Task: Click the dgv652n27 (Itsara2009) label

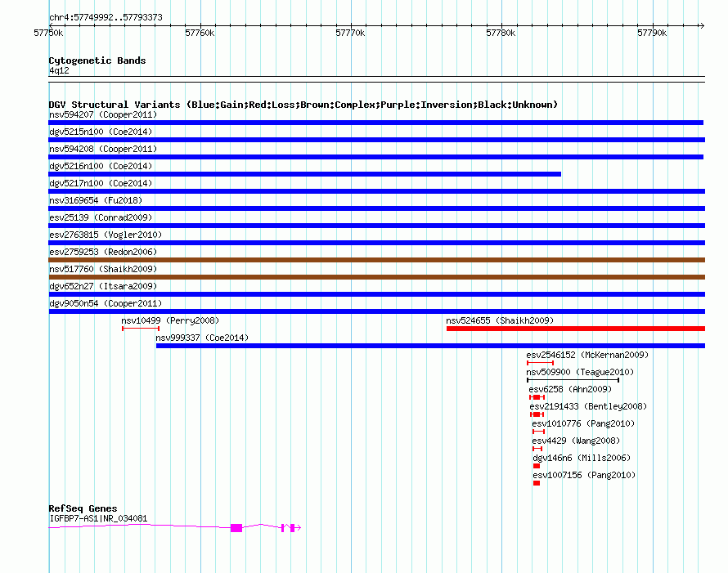Action: coord(103,286)
